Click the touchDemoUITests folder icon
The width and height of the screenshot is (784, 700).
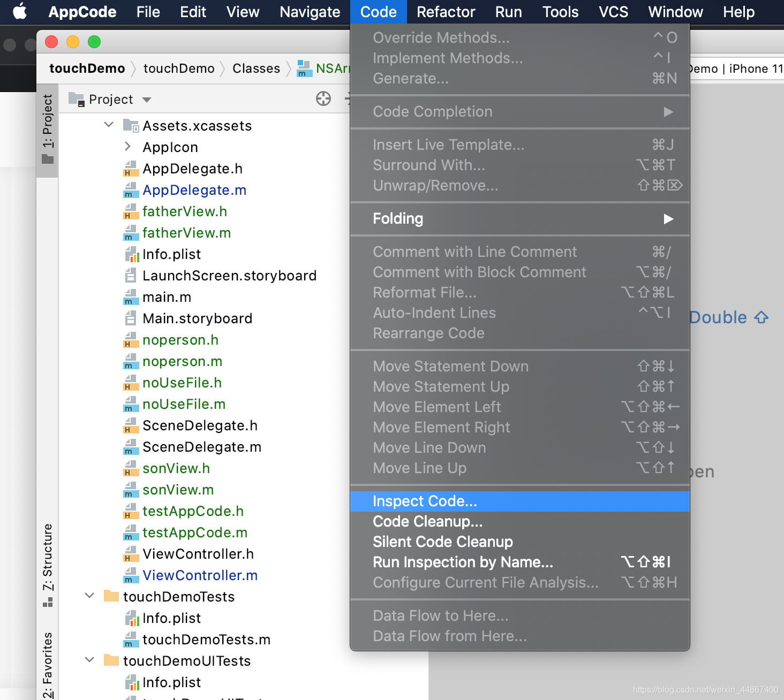tap(111, 660)
